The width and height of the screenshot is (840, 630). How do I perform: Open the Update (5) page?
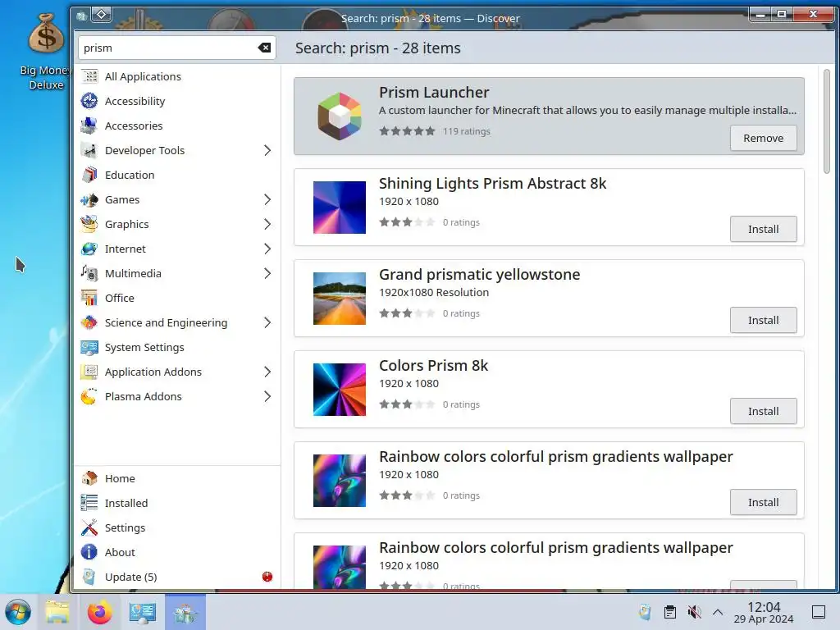(177, 577)
